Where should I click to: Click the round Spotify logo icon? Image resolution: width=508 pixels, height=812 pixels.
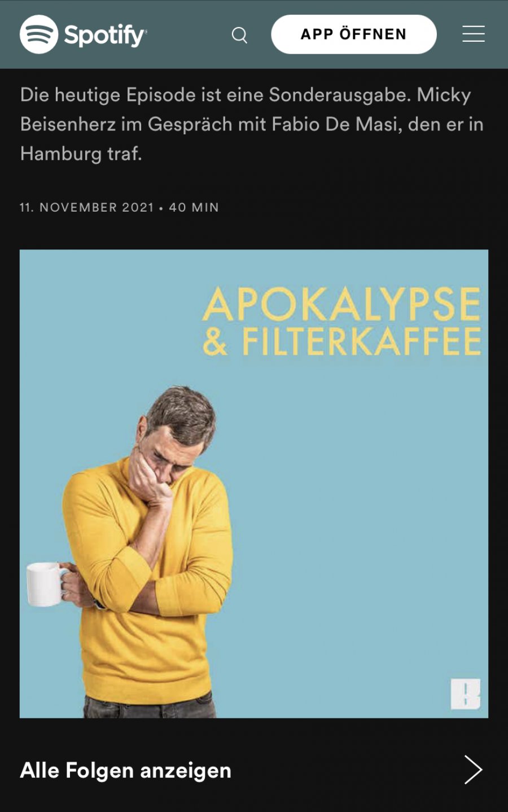click(39, 34)
